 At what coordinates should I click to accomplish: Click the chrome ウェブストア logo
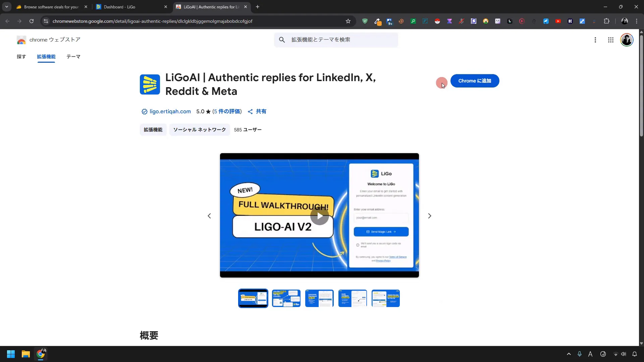click(49, 40)
